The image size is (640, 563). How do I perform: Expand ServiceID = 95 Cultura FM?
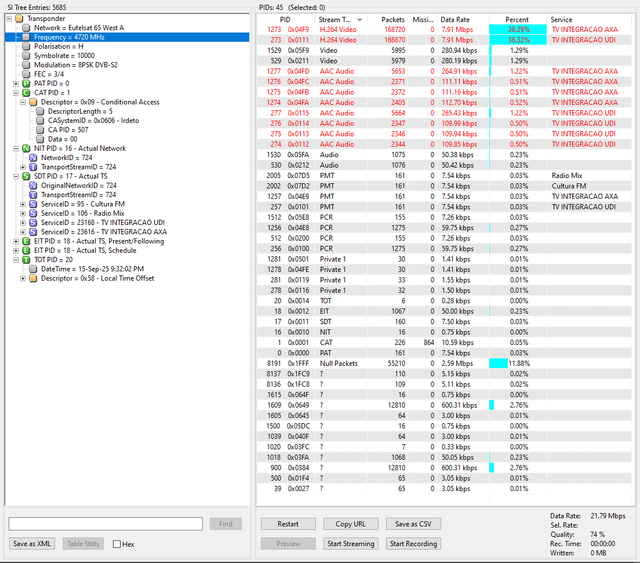tap(23, 204)
